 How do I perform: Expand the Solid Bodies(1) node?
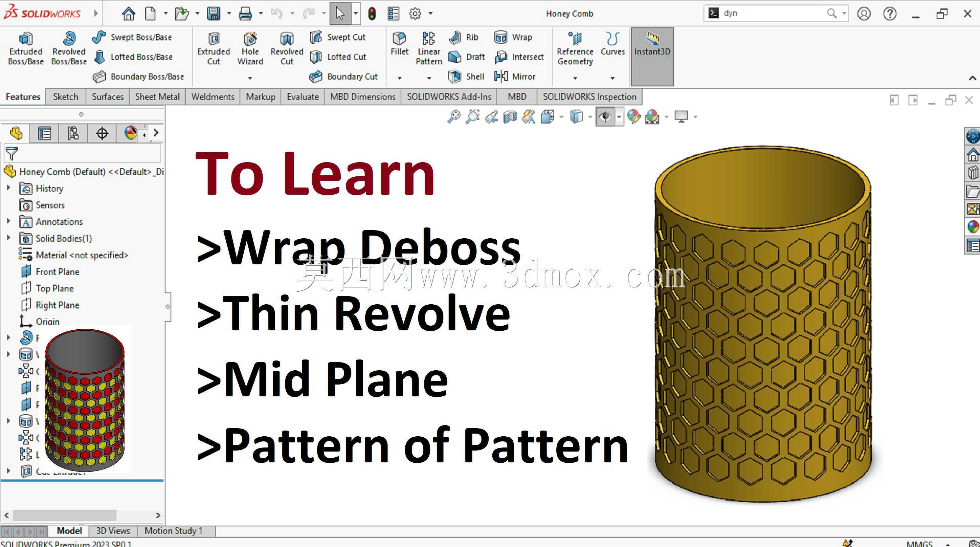point(8,238)
